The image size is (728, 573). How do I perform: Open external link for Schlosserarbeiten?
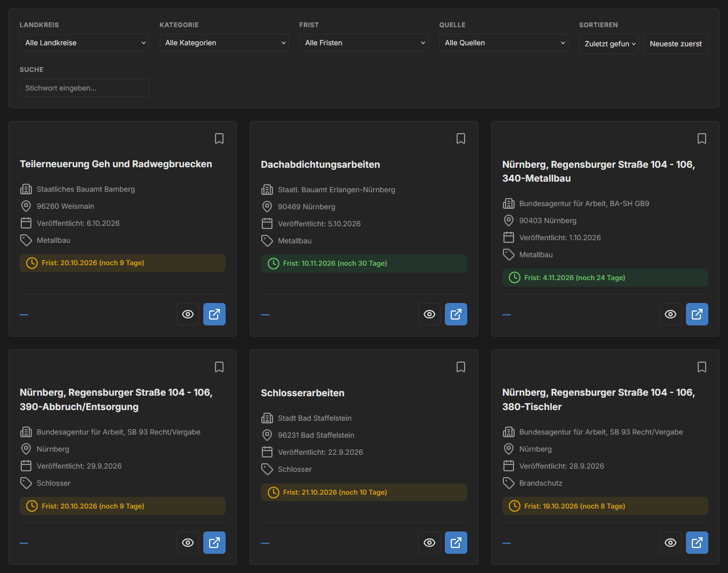click(456, 543)
